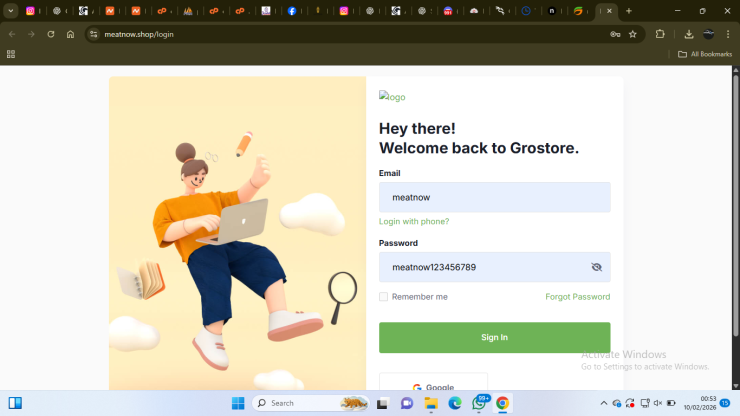Click the green Sign In button
740x416 pixels.
[x=495, y=337]
